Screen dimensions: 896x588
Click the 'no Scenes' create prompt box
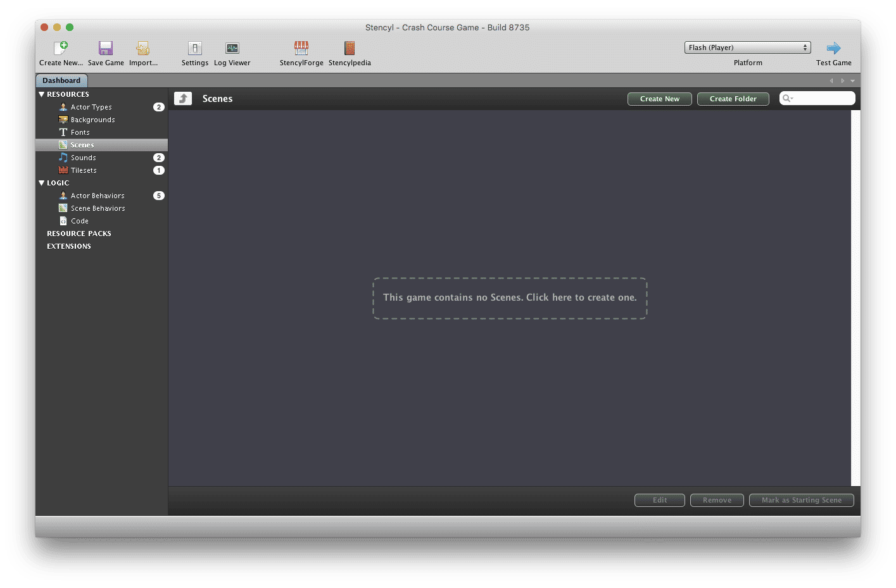pos(510,297)
